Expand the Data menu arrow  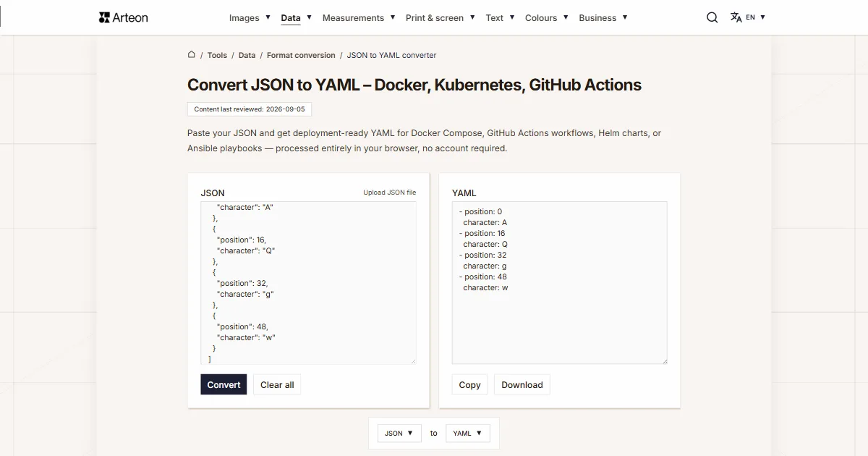309,17
